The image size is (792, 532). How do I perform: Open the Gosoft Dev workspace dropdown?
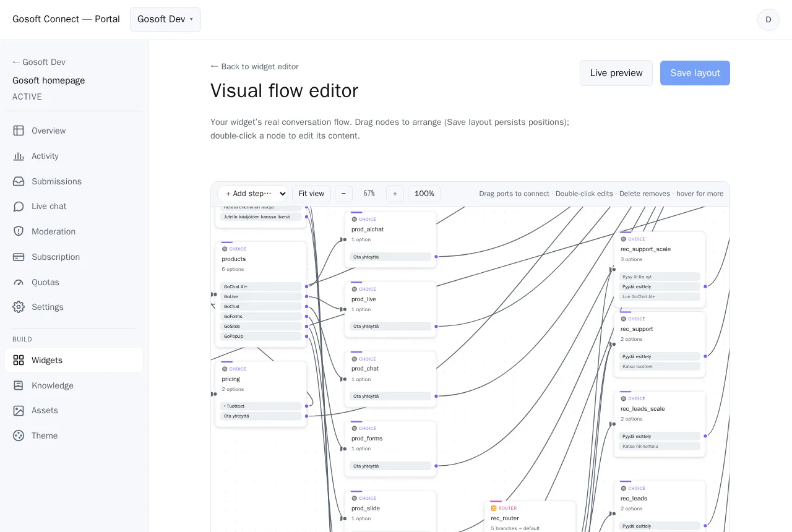click(165, 20)
